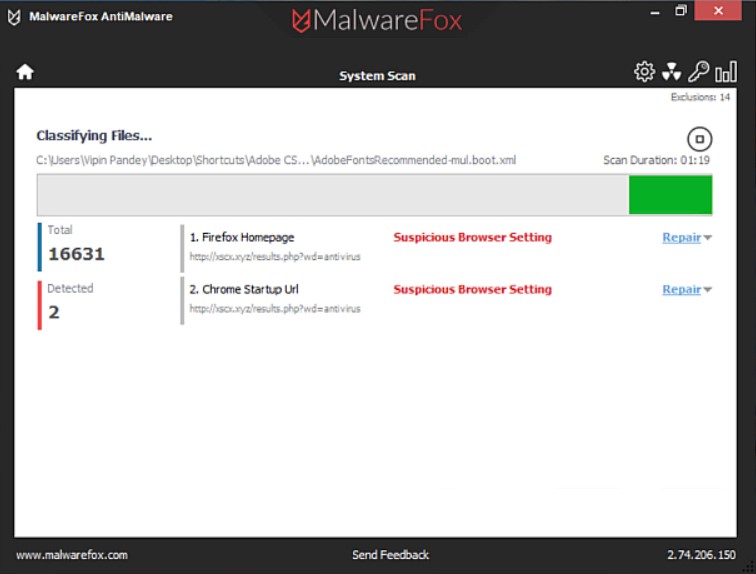Click the MalwareFox center header logo
This screenshot has width=756, height=574.
377,21
